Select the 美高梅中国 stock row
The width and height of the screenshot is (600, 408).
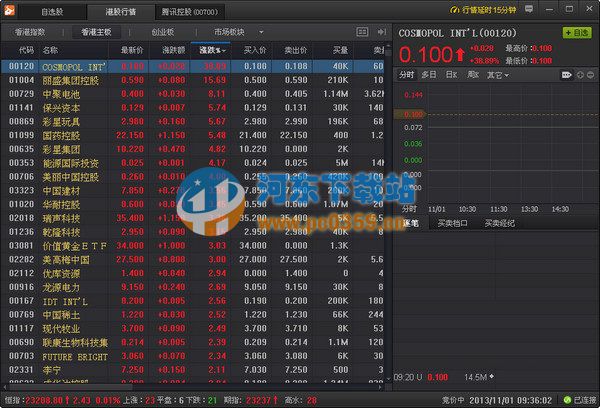[x=193, y=259]
